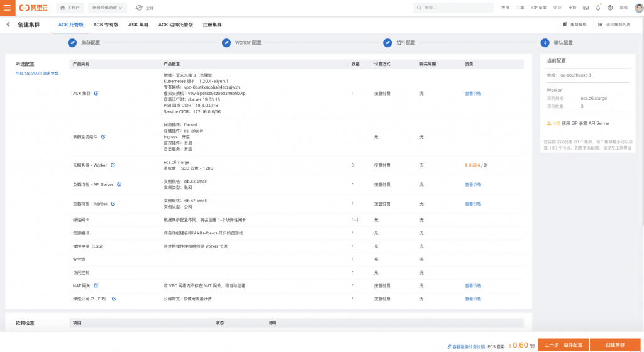644x352 pixels.
Task: View price for ACK 集群 row
Action: click(x=473, y=94)
